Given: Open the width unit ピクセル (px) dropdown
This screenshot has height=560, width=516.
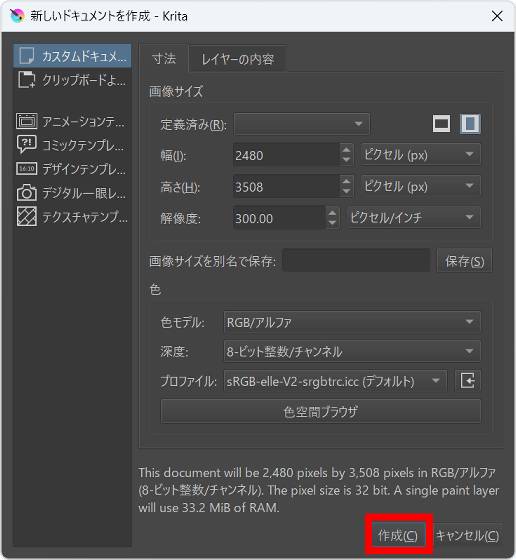Looking at the screenshot, I should pyautogui.click(x=420, y=155).
